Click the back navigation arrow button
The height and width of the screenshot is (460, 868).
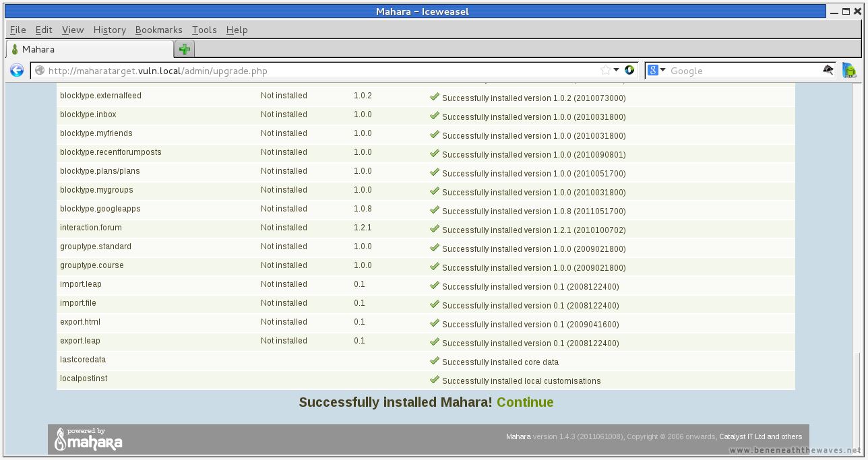point(17,70)
